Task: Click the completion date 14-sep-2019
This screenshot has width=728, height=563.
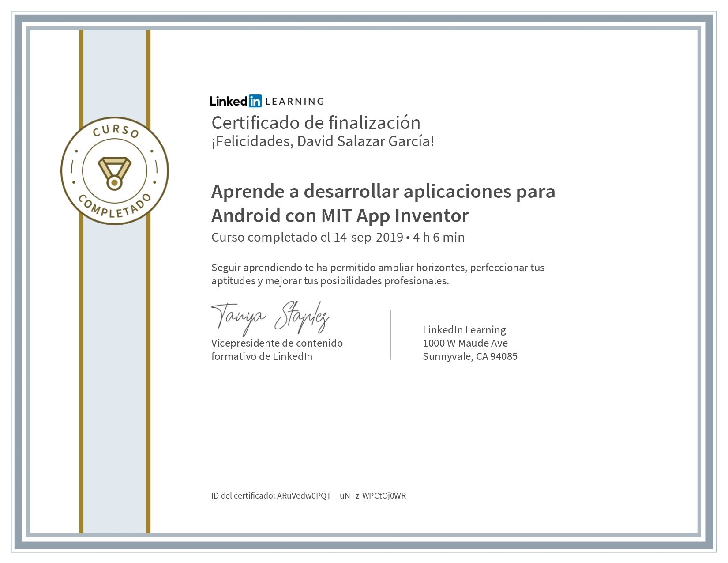Action: pos(368,237)
